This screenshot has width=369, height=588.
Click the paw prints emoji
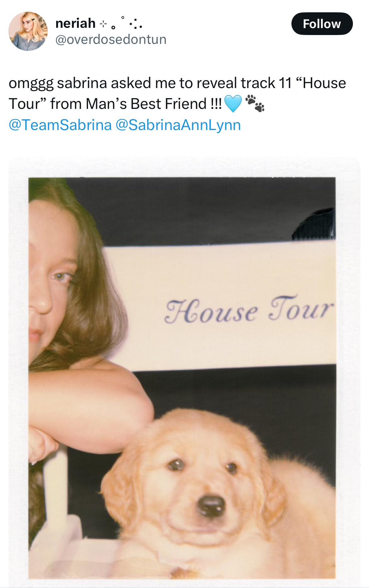point(255,104)
